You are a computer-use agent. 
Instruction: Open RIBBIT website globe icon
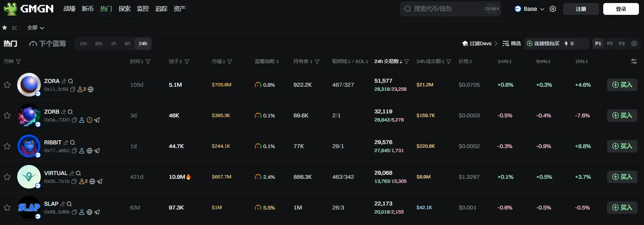point(89,151)
